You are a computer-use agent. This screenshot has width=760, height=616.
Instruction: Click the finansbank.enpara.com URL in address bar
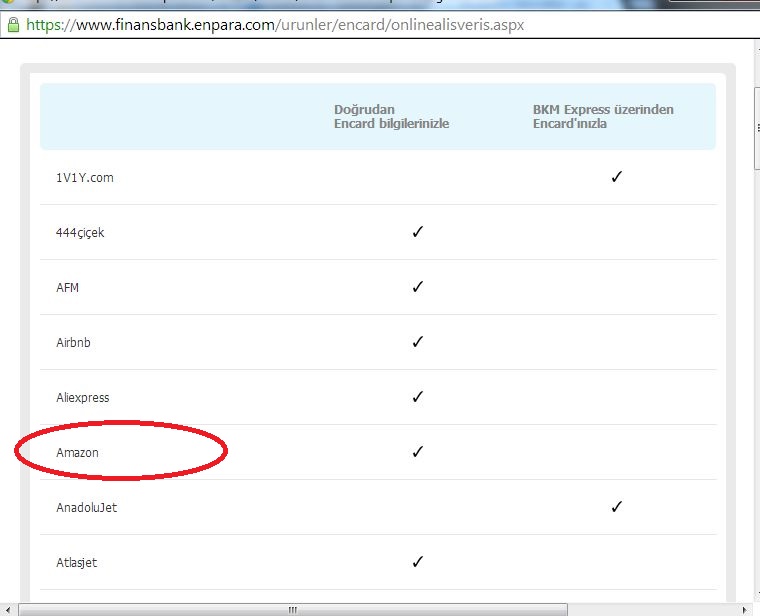point(275,24)
